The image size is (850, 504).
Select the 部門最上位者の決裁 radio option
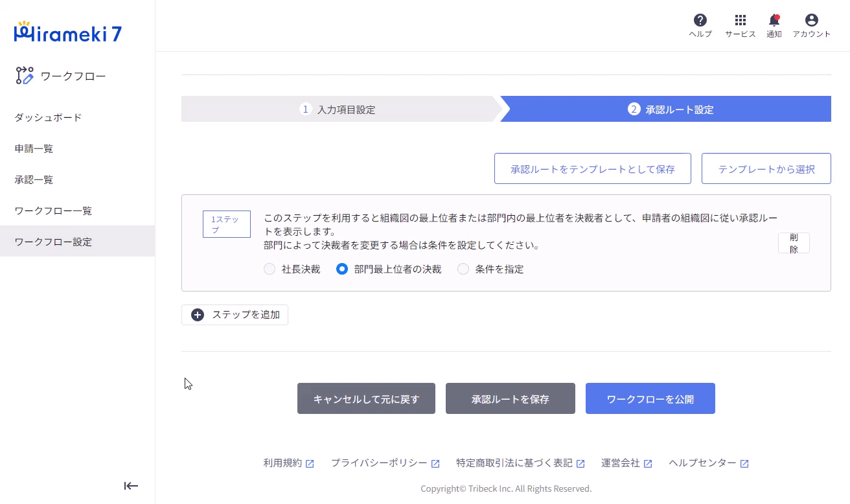(x=342, y=269)
